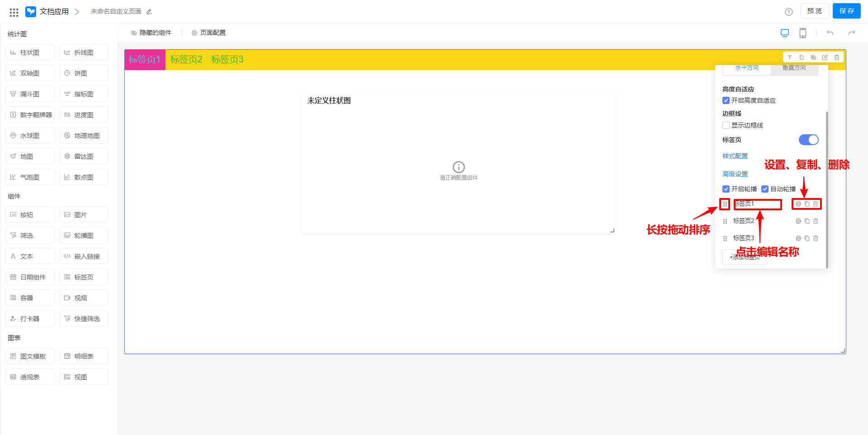Uncheck 开启高度自适应 checkbox
Screen dimensions: 868x435
[x=726, y=100]
